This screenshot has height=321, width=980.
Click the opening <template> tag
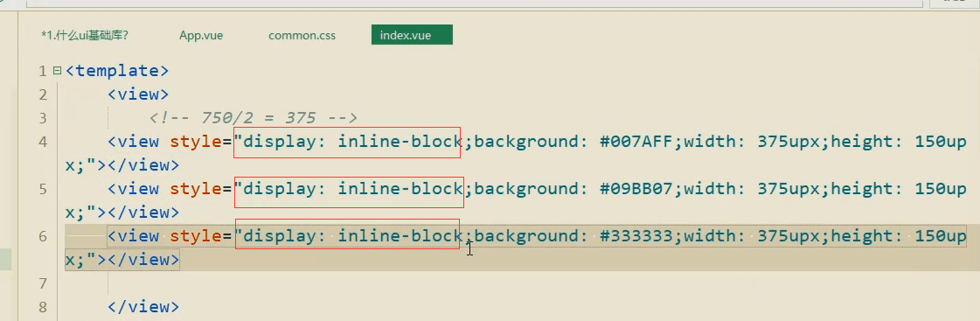(x=117, y=71)
